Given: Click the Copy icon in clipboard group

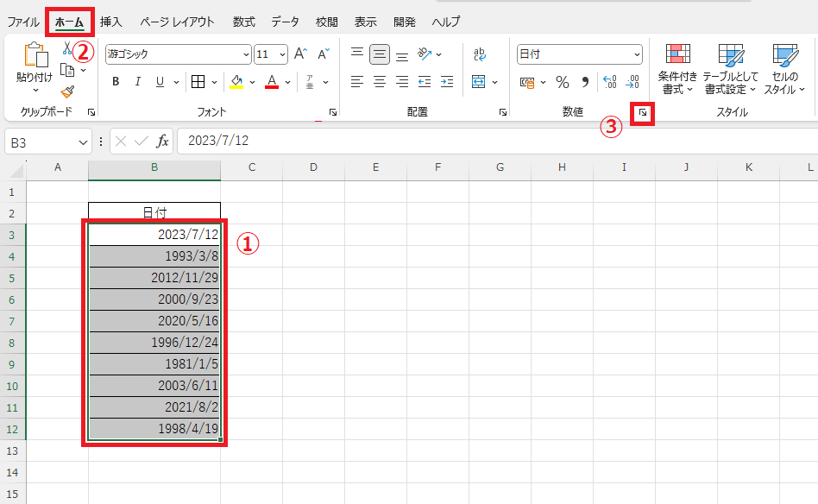Looking at the screenshot, I should pyautogui.click(x=67, y=70).
